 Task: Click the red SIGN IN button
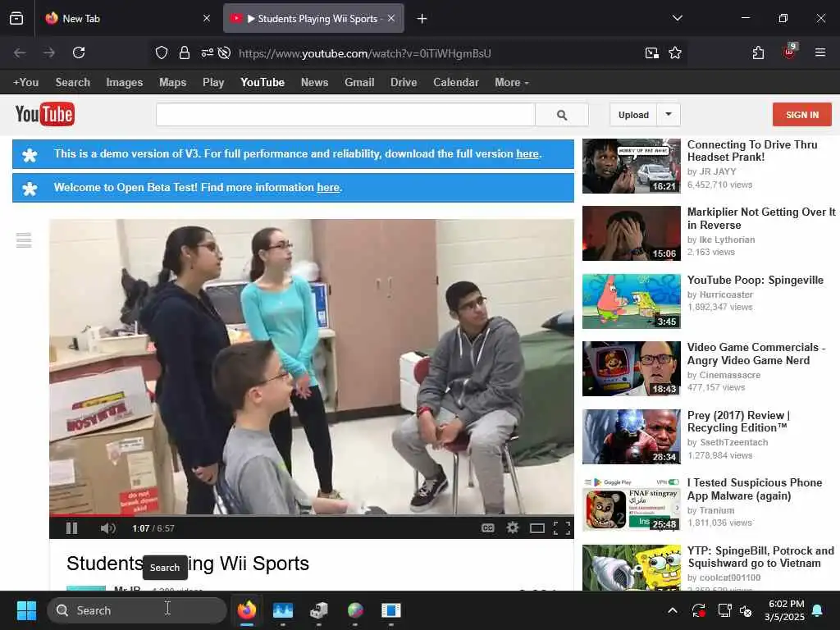tap(802, 115)
